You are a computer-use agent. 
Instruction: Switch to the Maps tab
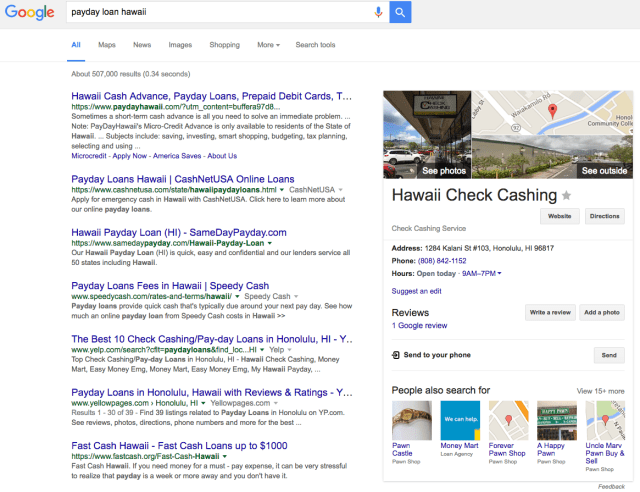tap(107, 45)
